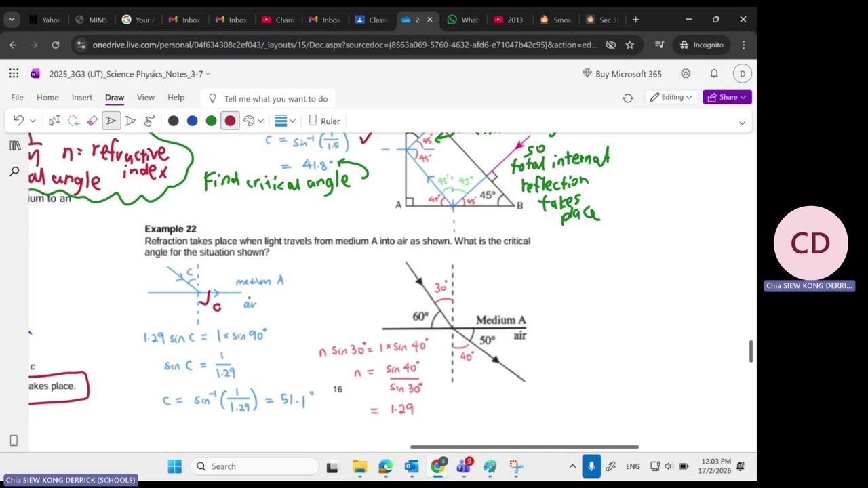Click the Undo arrow icon

click(x=18, y=121)
